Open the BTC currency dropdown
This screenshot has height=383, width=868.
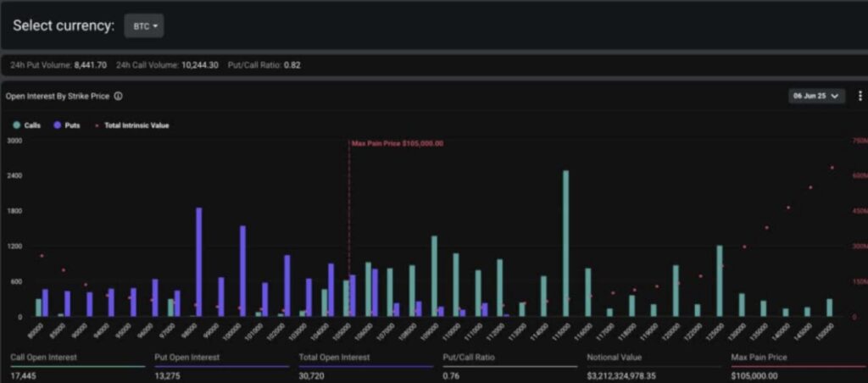coord(144,26)
